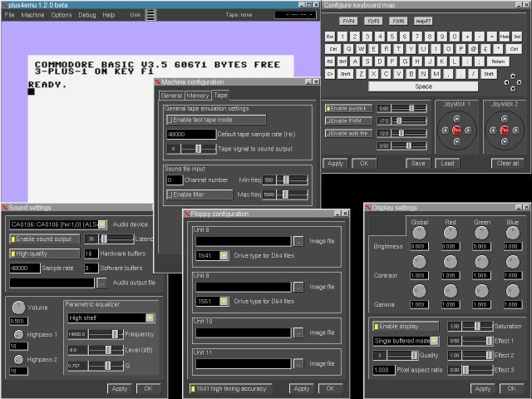Toggle Enable display checkbox

click(x=406, y=327)
